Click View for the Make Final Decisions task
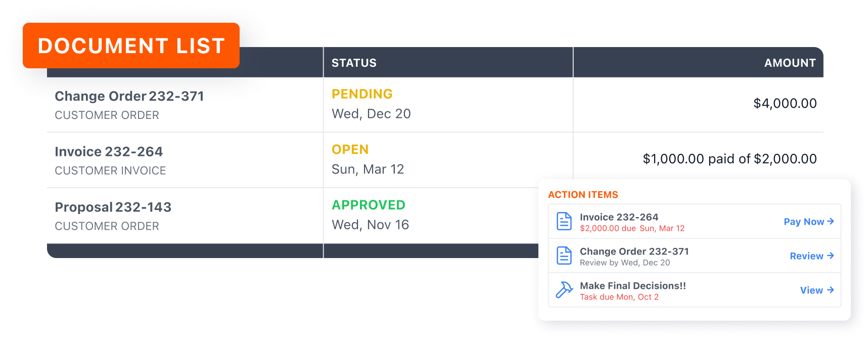Image resolution: width=868 pixels, height=338 pixels. tap(817, 290)
